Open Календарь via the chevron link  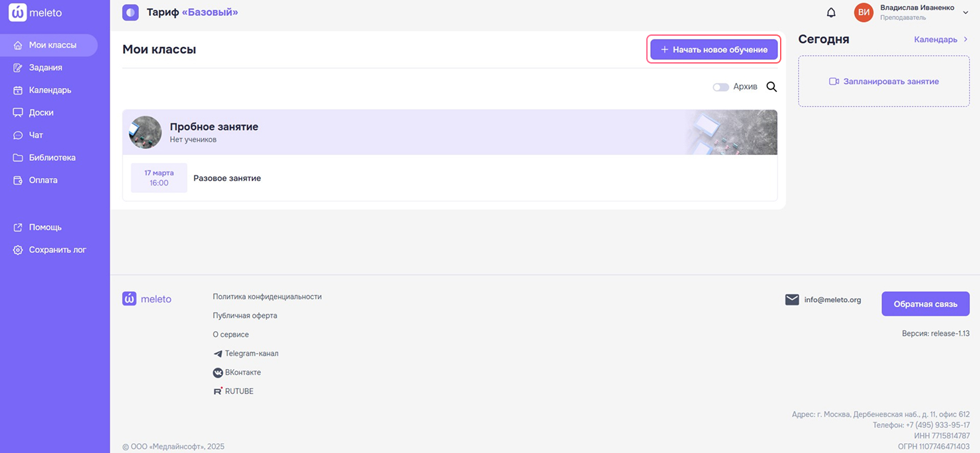(940, 40)
